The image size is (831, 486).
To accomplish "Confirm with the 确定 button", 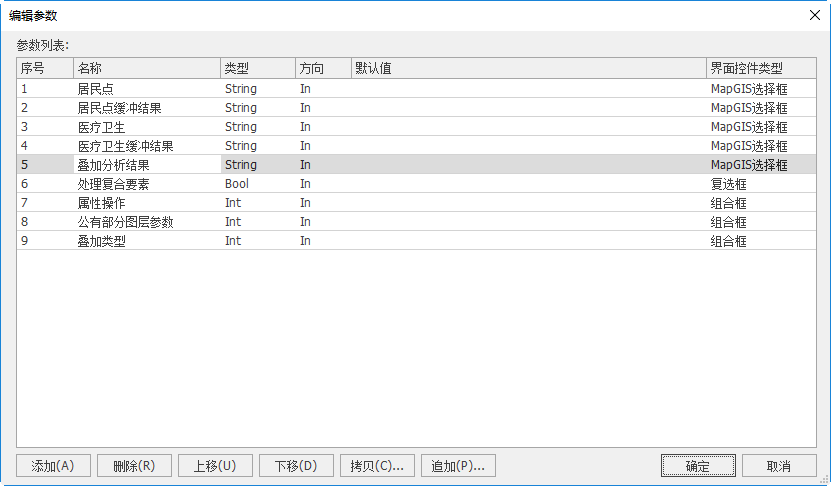I will (x=698, y=466).
